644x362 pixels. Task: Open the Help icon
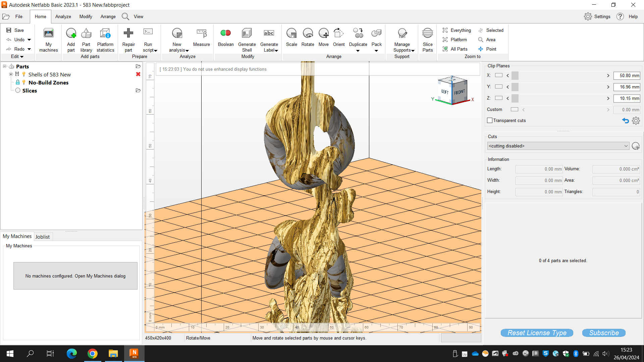point(620,16)
